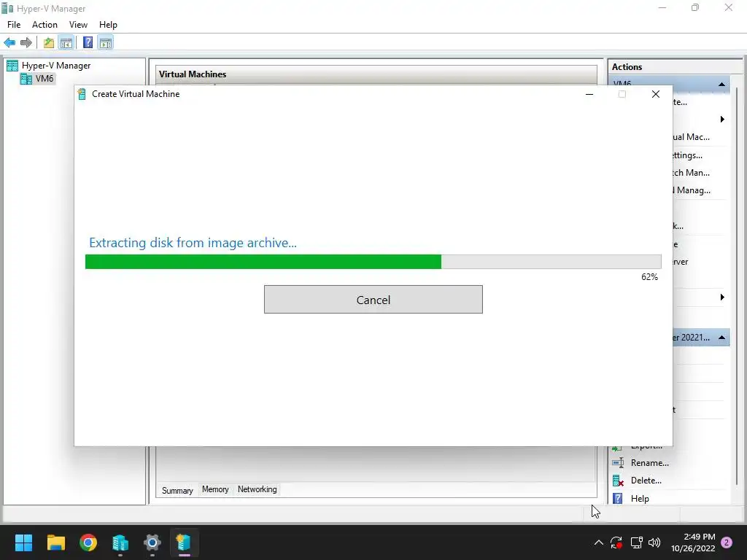The height and width of the screenshot is (560, 747).
Task: Click the 62% progress label
Action: tap(649, 277)
